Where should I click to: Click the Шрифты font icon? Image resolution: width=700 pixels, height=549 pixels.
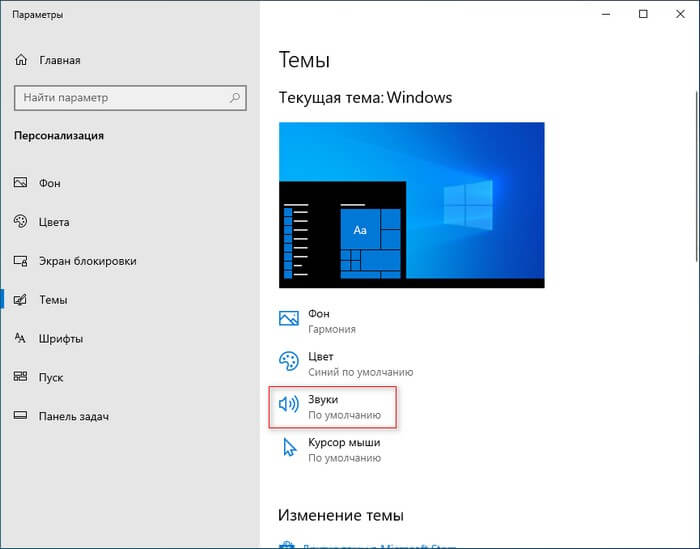20,338
